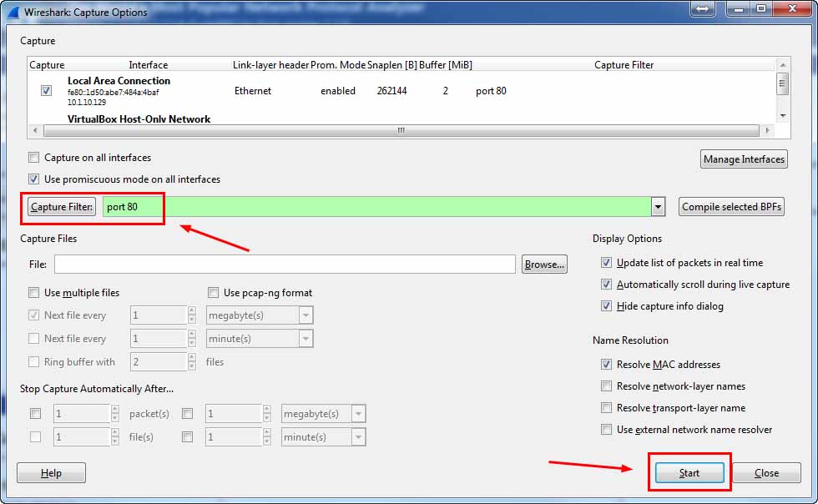Click Manage Interfaces button

point(744,159)
